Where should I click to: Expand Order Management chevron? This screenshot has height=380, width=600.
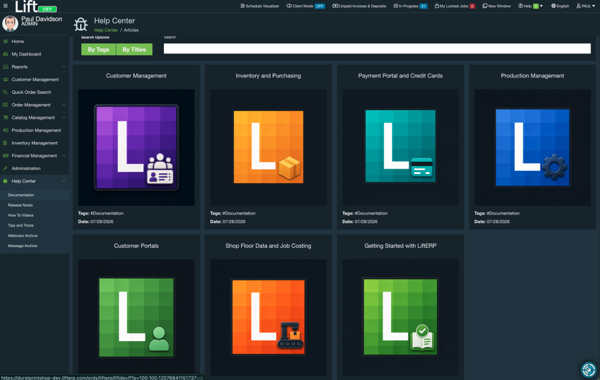(64, 105)
